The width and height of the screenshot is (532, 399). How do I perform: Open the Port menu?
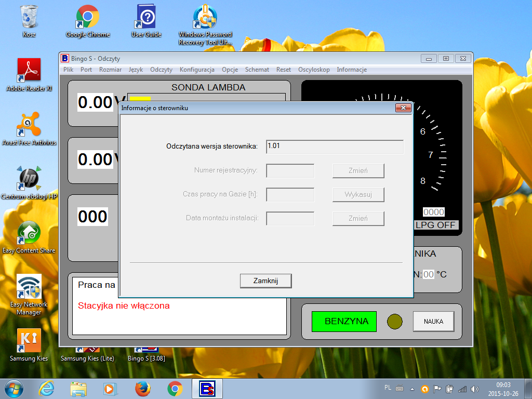(x=86, y=70)
